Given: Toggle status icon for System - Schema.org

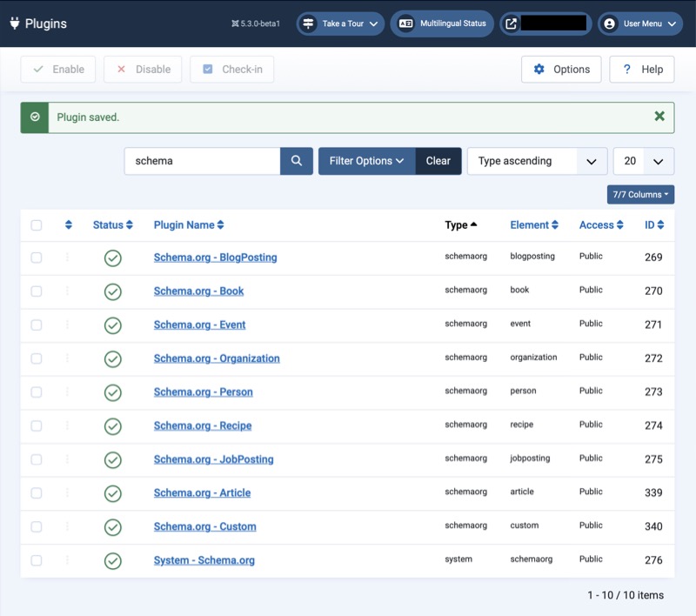Looking at the screenshot, I should 112,561.
